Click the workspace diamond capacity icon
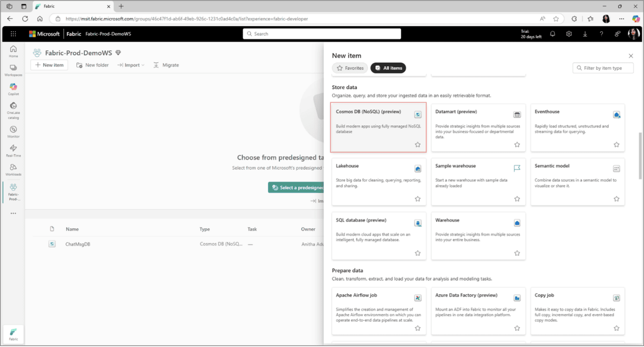644x347 pixels. pyautogui.click(x=118, y=53)
